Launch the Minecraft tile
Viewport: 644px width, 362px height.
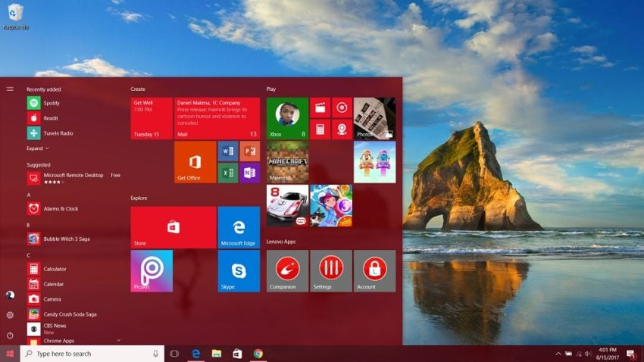287,162
